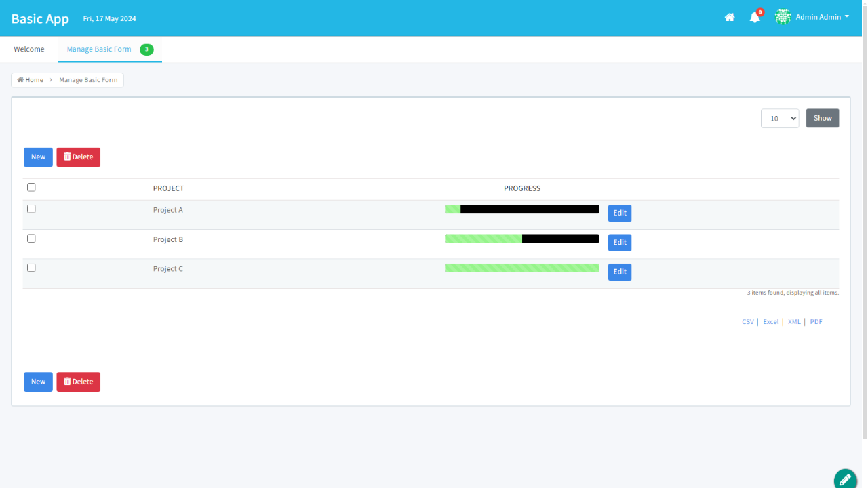The height and width of the screenshot is (488, 868).
Task: Click the Project C name cell
Action: point(168,269)
